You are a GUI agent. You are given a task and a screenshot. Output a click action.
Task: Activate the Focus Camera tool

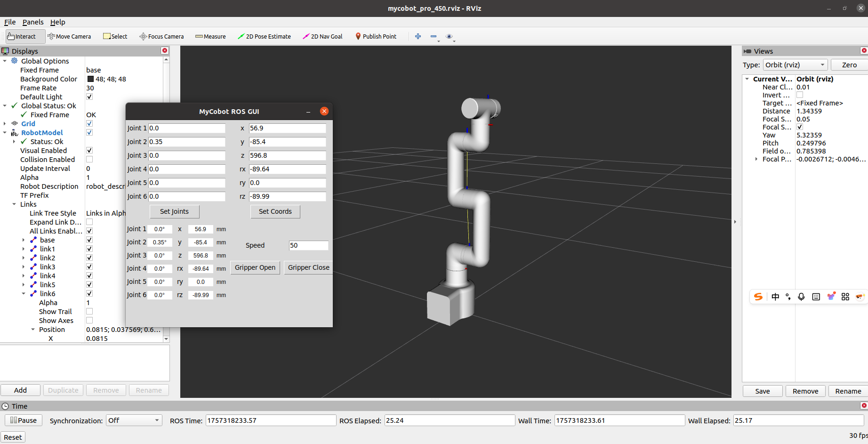point(161,36)
